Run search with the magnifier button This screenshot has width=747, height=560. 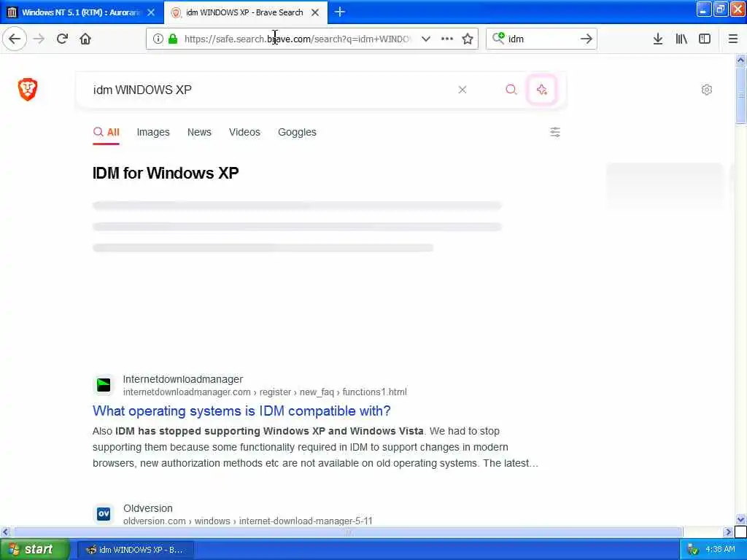tap(511, 90)
